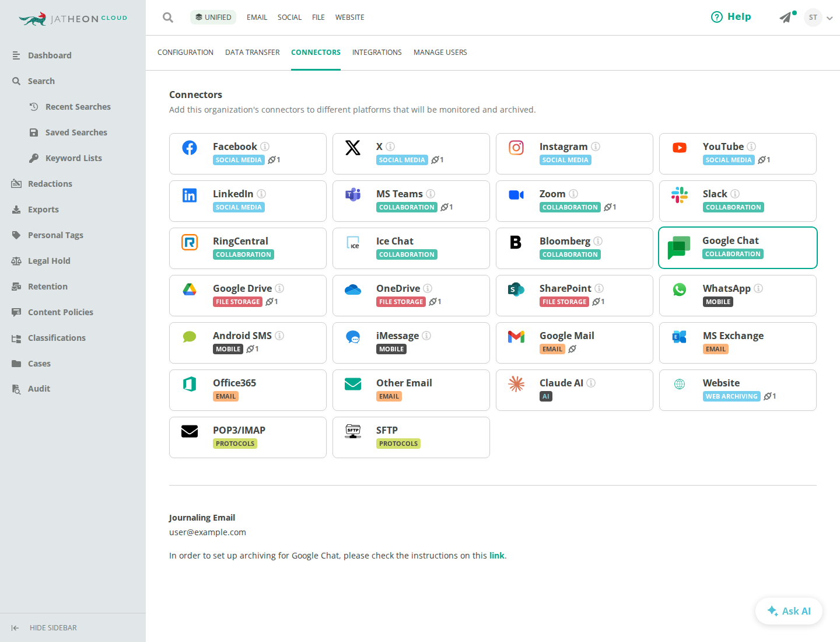Follow the Google Chat instructions link

click(x=496, y=556)
